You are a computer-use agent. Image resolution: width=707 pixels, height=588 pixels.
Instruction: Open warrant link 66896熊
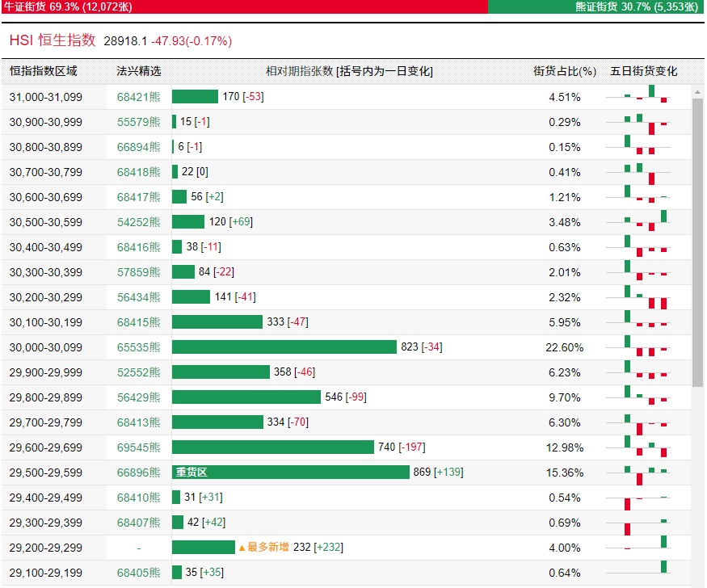click(138, 472)
